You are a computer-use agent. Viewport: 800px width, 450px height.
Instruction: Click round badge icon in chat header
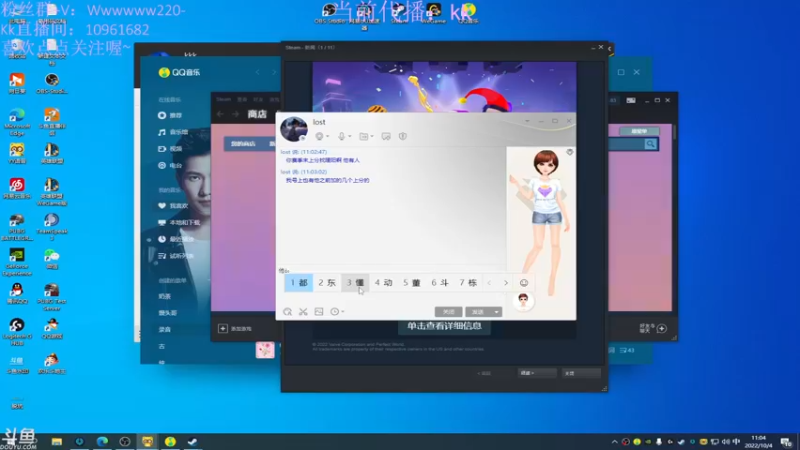click(403, 136)
